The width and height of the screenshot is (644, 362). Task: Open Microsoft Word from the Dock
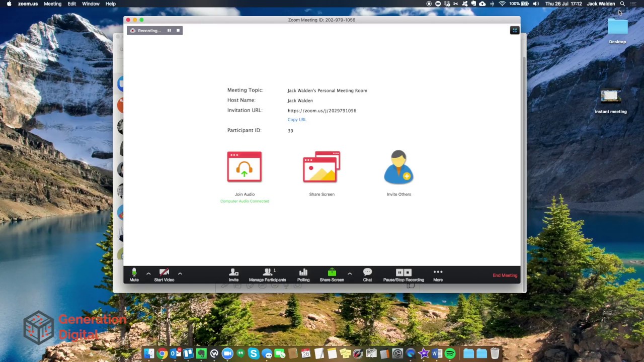tap(437, 353)
